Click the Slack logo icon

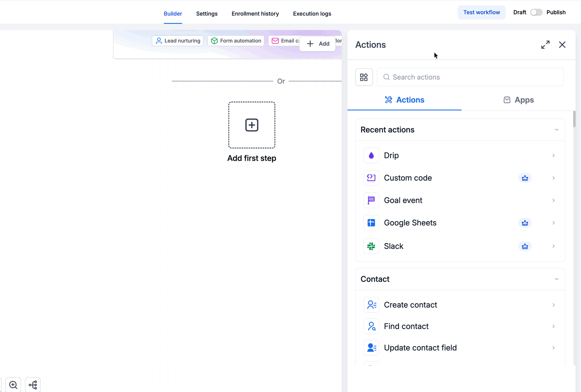point(371,246)
